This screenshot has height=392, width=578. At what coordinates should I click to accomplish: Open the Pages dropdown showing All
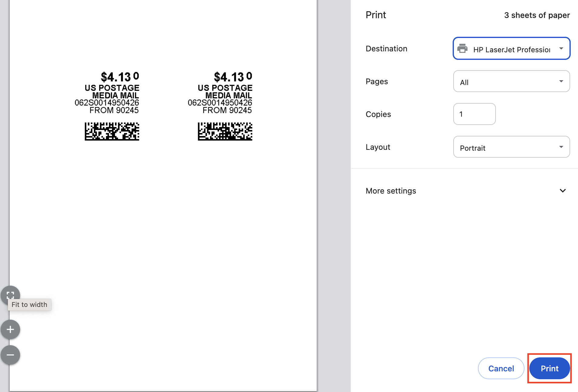point(511,81)
